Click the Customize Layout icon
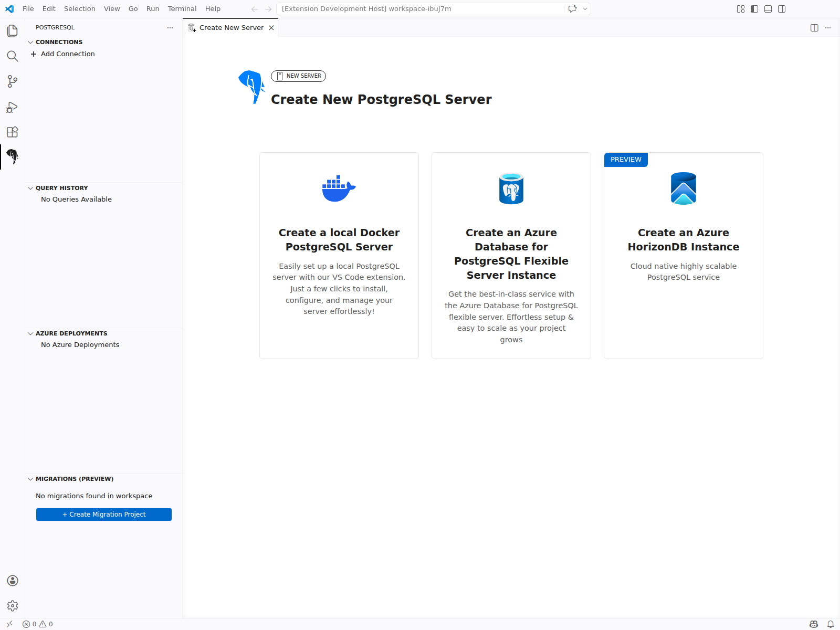Image resolution: width=840 pixels, height=630 pixels. point(741,9)
